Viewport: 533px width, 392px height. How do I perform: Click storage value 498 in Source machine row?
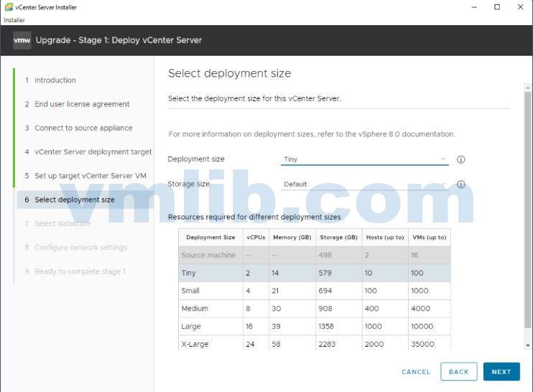pos(325,255)
